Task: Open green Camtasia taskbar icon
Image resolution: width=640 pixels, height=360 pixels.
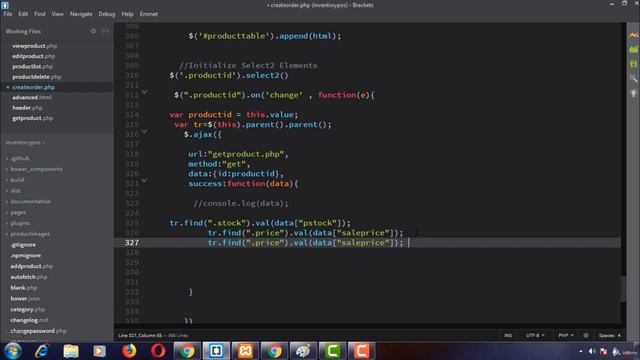Action: pyautogui.click(x=332, y=351)
